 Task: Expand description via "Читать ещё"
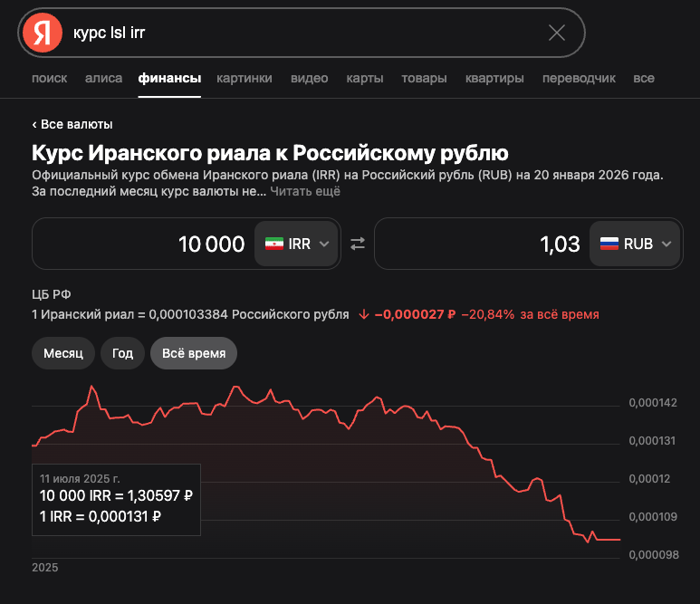(x=305, y=192)
